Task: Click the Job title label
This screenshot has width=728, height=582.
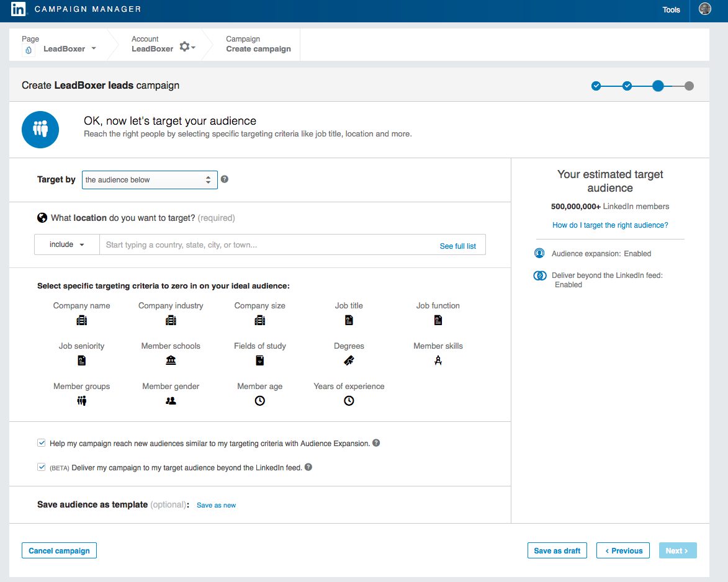Action: click(349, 305)
